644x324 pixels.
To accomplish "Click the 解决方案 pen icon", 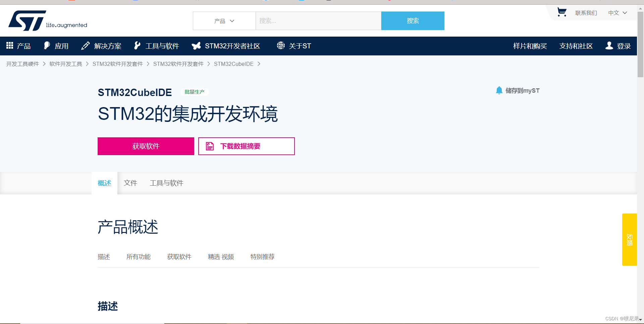I will point(85,45).
